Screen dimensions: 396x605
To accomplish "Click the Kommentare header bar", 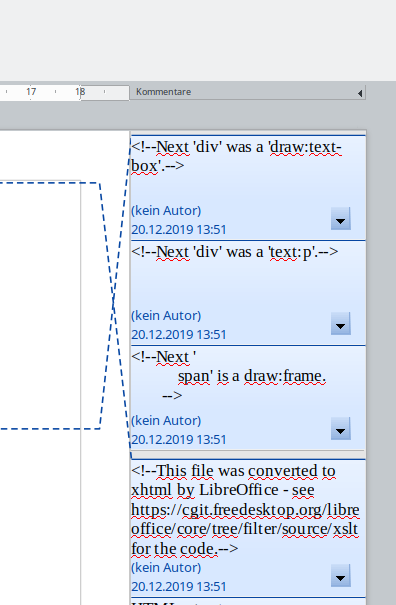I will point(247,92).
